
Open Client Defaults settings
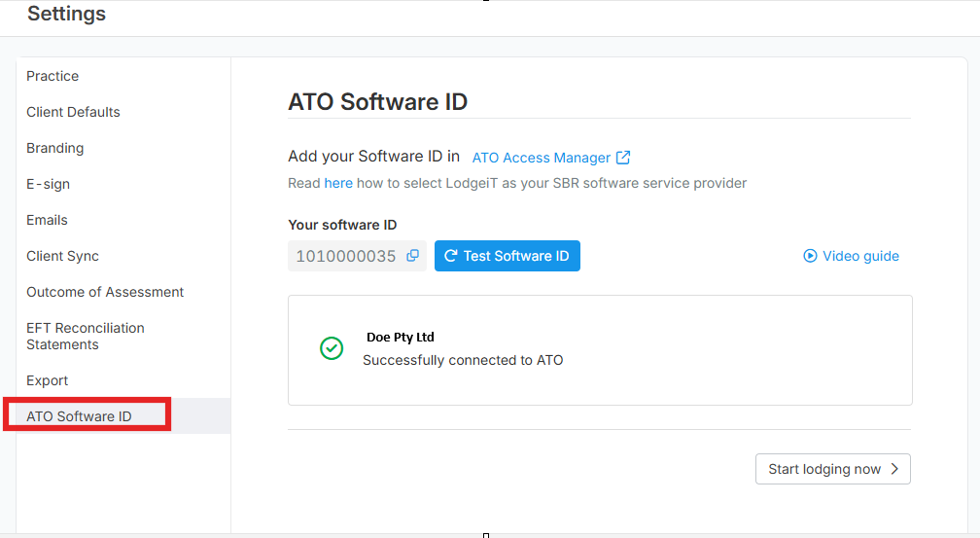click(73, 112)
